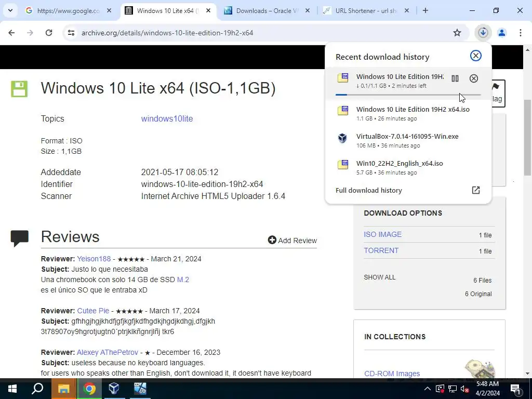The image size is (532, 399).
Task: Click the ISO file icon of Win10_22H2 download
Action: click(x=343, y=165)
